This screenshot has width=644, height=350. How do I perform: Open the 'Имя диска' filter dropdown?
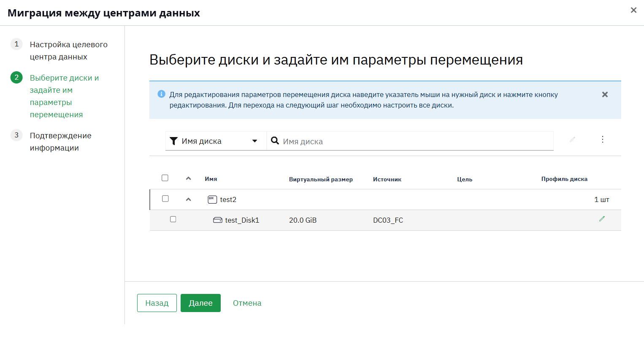click(216, 141)
